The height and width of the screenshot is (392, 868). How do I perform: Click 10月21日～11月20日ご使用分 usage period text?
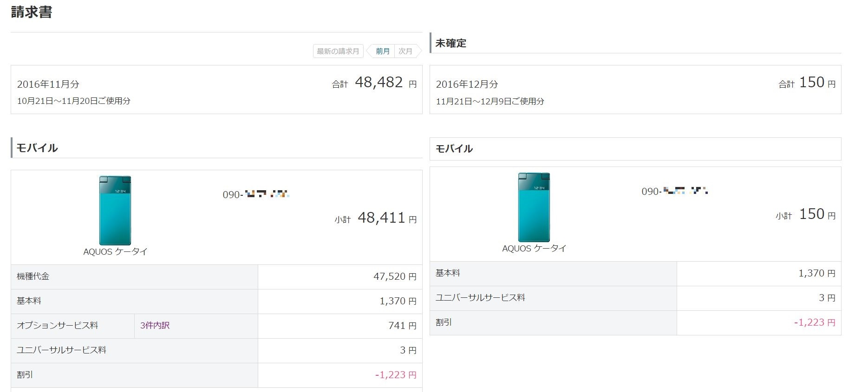pyautogui.click(x=74, y=101)
